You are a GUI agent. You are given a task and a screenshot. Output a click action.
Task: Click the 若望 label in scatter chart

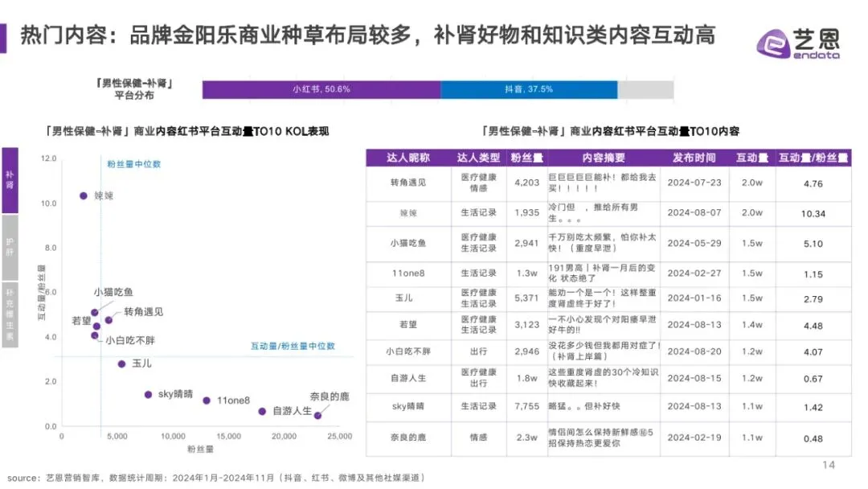tap(81, 321)
